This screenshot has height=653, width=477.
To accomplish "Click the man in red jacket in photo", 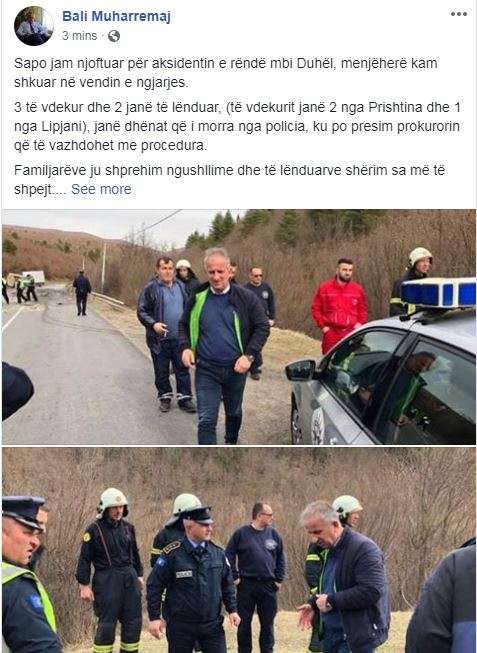I will tap(339, 305).
